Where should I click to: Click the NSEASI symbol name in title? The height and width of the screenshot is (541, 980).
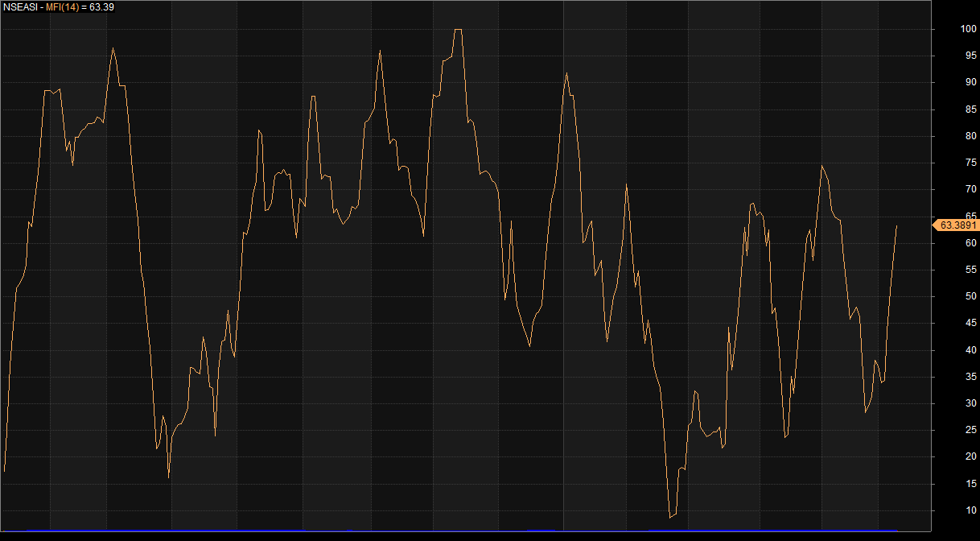[x=19, y=6]
